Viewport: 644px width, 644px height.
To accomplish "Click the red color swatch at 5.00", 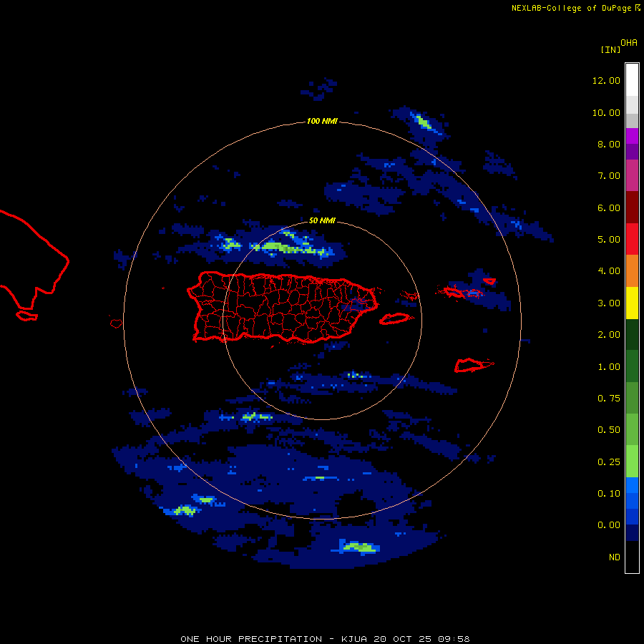I will coord(632,239).
